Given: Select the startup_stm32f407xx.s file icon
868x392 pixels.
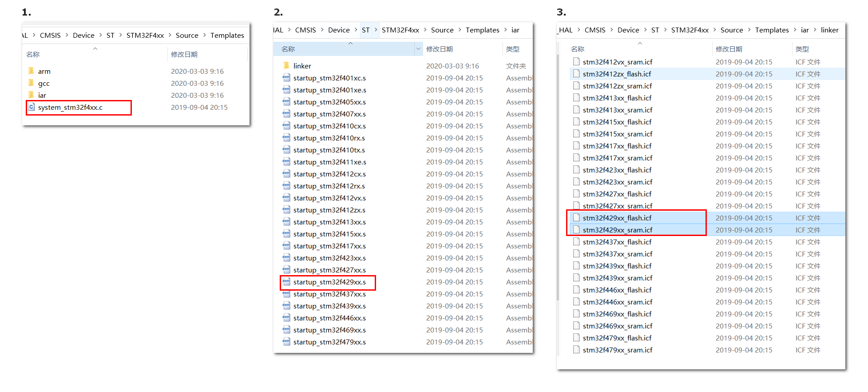Looking at the screenshot, I should coord(286,114).
